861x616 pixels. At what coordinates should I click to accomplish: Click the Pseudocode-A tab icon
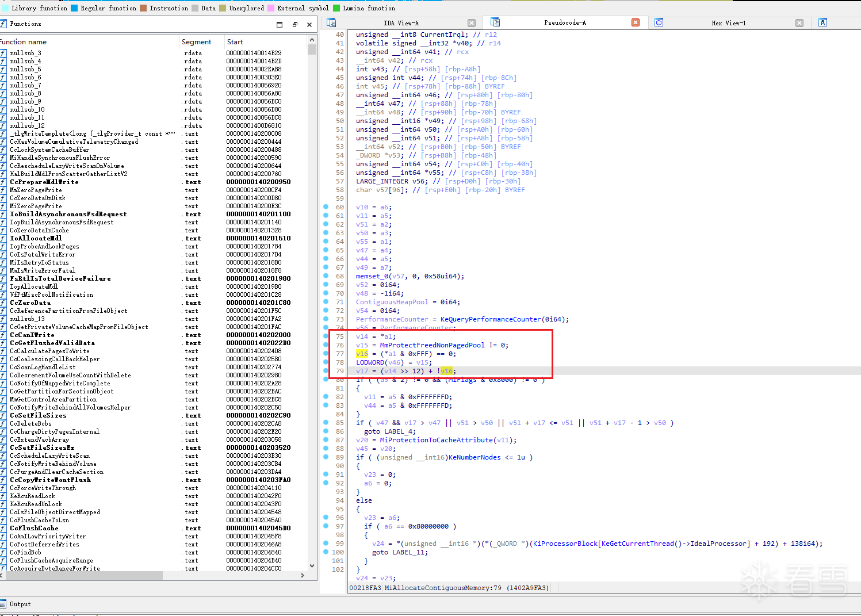click(495, 22)
